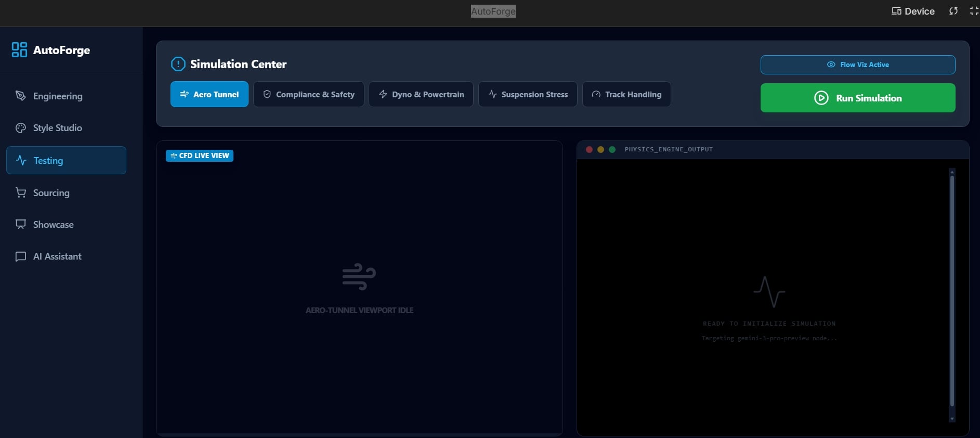The height and width of the screenshot is (438, 980).
Task: Click the green dot in terminal header
Action: click(612, 150)
